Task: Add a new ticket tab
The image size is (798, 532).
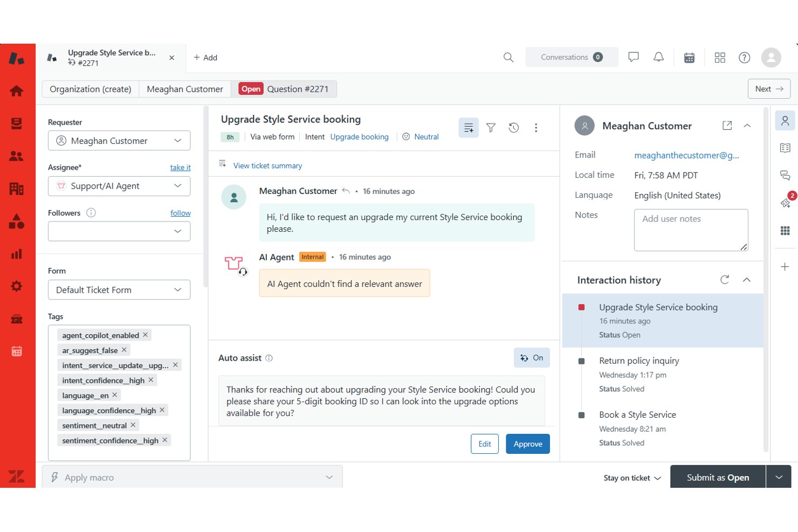Action: [205, 58]
